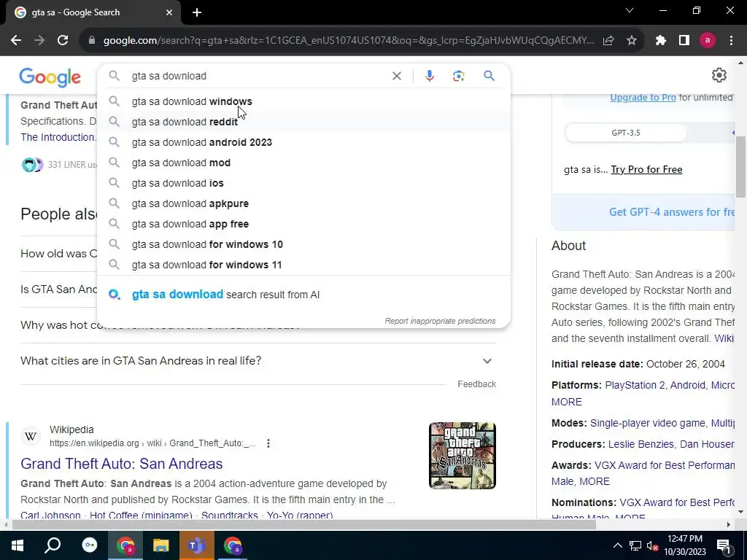Select suggestion gta sa download for windows 10

tap(304, 245)
